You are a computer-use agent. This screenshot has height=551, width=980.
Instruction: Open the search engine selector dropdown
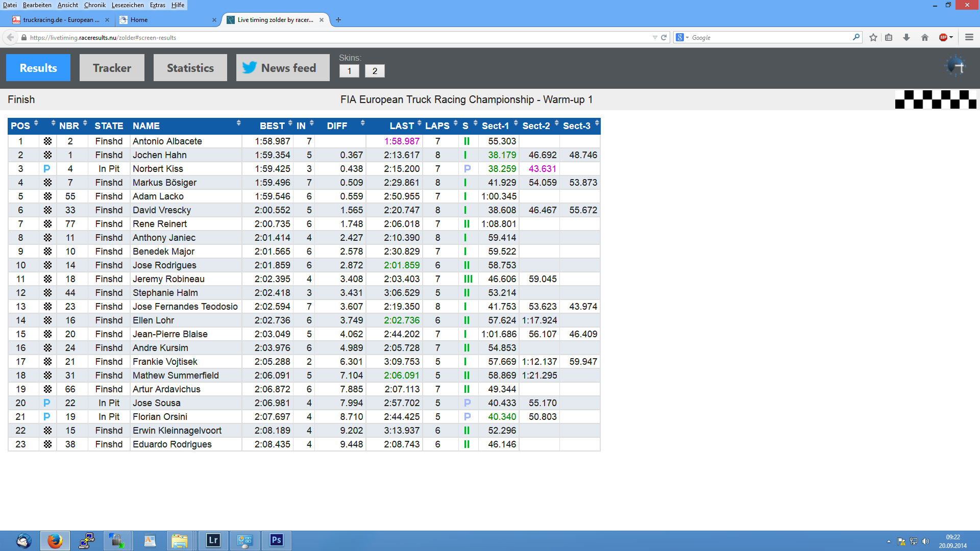[x=682, y=37]
